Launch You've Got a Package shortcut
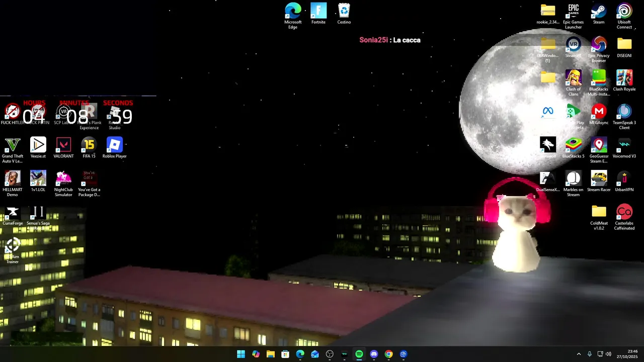Screen dimensions: 644x362 pos(89,184)
